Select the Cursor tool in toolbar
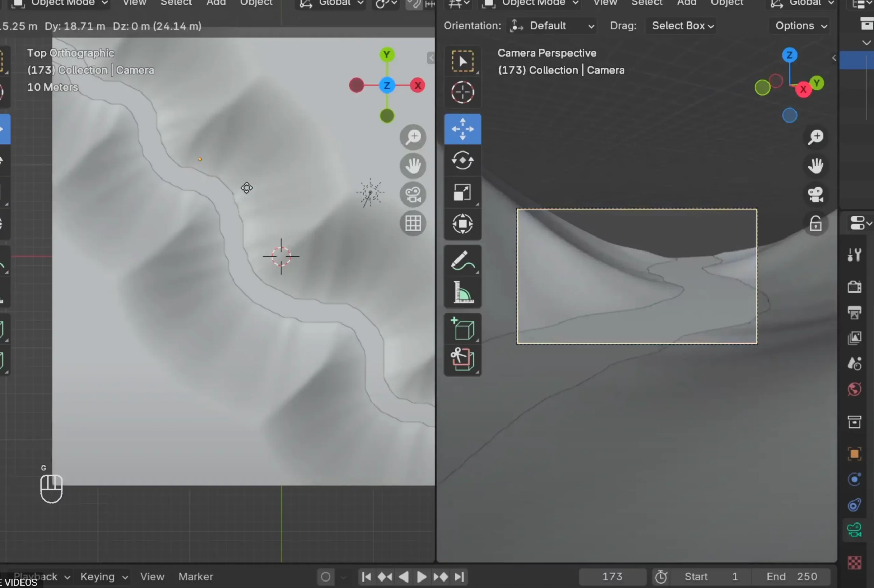 tap(462, 92)
